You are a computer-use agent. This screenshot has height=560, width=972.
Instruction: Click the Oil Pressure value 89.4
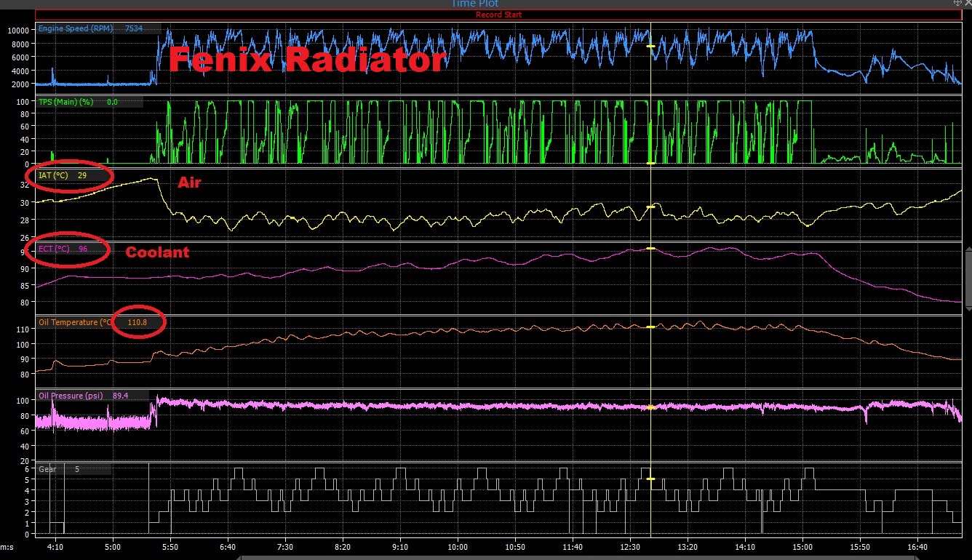pos(121,396)
